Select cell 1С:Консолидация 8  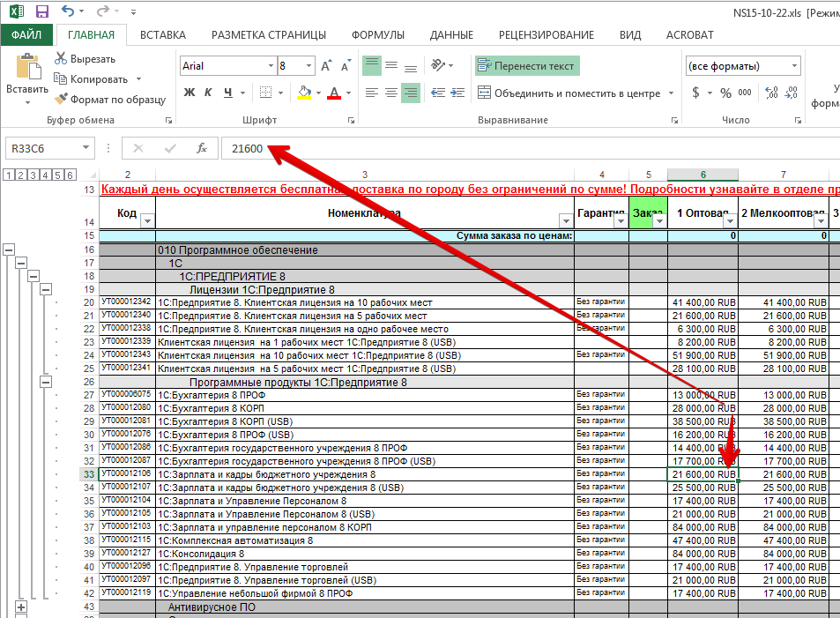(x=364, y=554)
